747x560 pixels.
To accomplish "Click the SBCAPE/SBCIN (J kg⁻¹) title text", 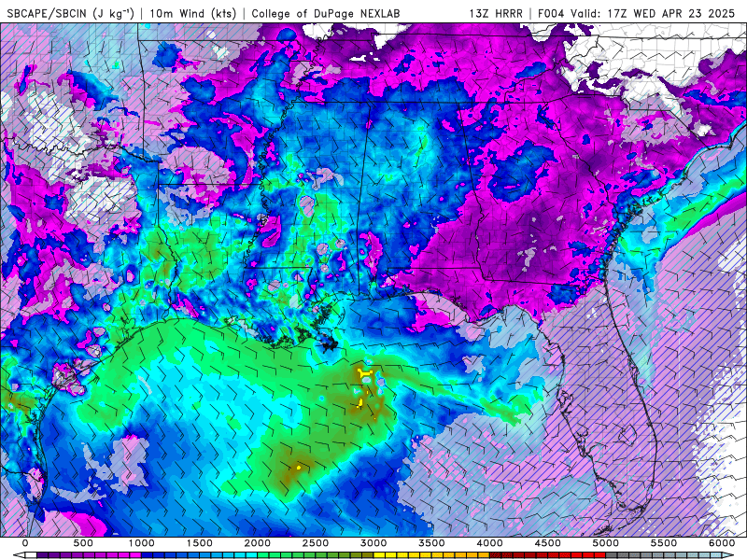I will pyautogui.click(x=71, y=13).
